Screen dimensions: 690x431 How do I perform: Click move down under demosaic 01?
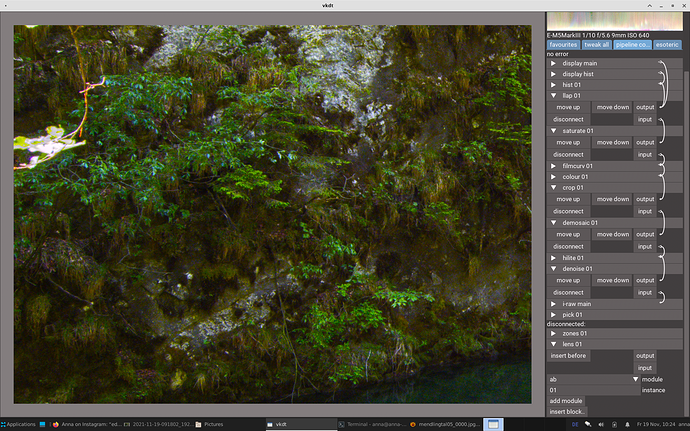coord(613,234)
